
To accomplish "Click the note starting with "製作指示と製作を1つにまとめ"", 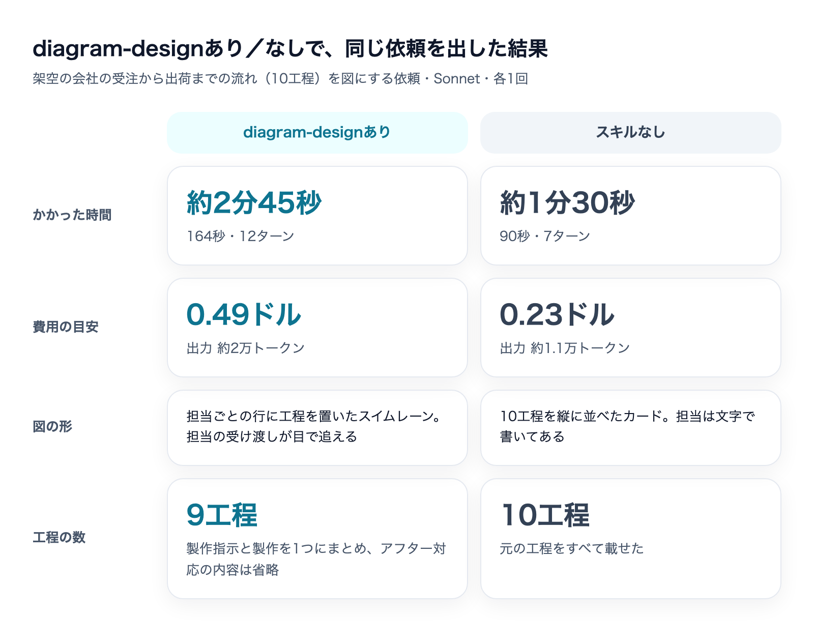I will coord(316,559).
